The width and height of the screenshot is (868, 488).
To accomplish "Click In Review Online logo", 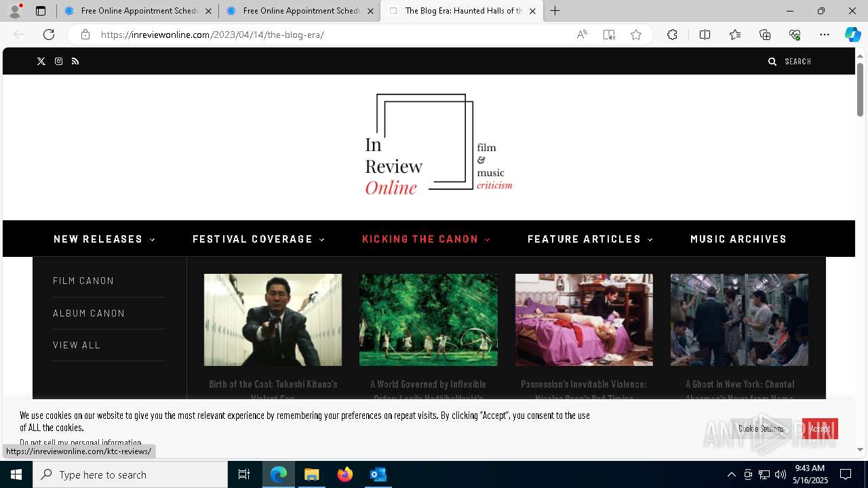I will (439, 145).
